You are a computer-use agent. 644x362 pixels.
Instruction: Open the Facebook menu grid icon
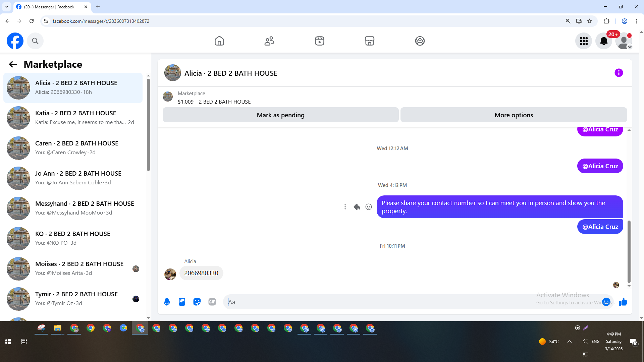coord(584,41)
